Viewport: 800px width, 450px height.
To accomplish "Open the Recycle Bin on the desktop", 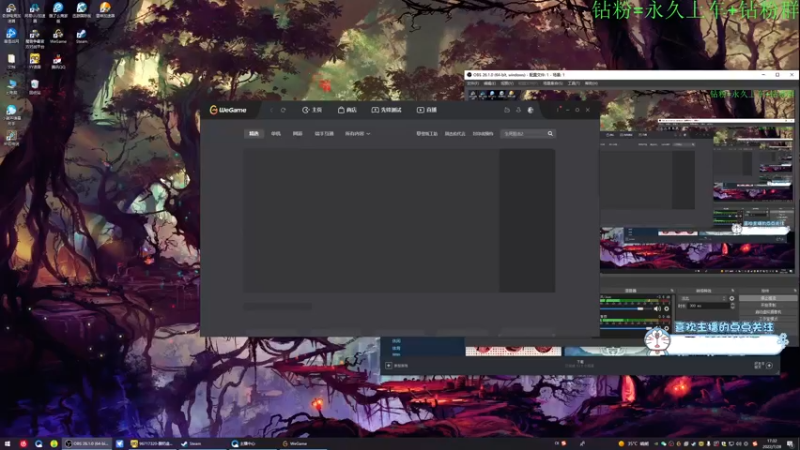I will point(34,86).
